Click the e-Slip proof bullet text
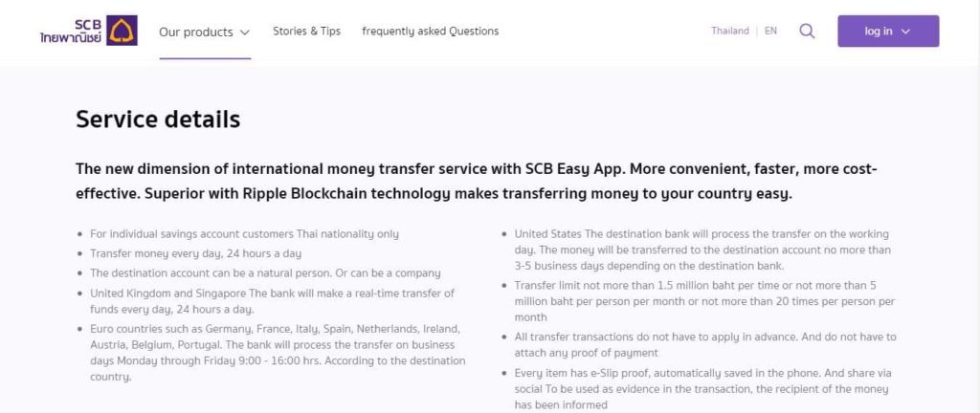Image resolution: width=980 pixels, height=413 pixels. pos(702,388)
